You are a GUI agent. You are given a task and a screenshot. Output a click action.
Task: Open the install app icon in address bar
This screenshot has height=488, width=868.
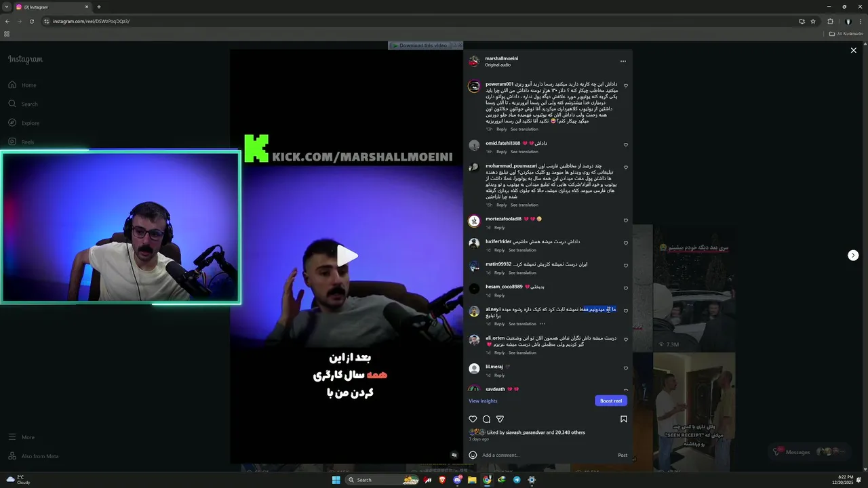(x=802, y=21)
